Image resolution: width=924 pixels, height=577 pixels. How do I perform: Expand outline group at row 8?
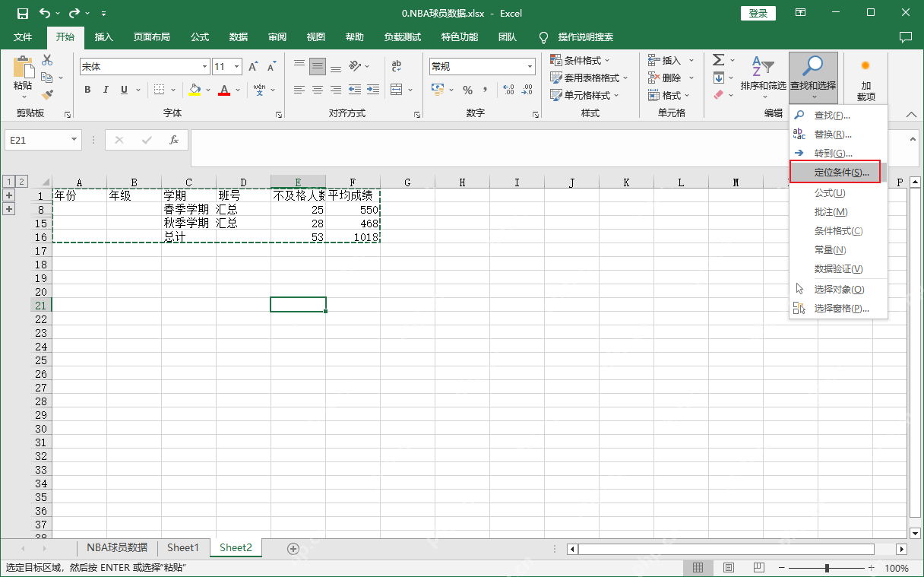tap(9, 209)
